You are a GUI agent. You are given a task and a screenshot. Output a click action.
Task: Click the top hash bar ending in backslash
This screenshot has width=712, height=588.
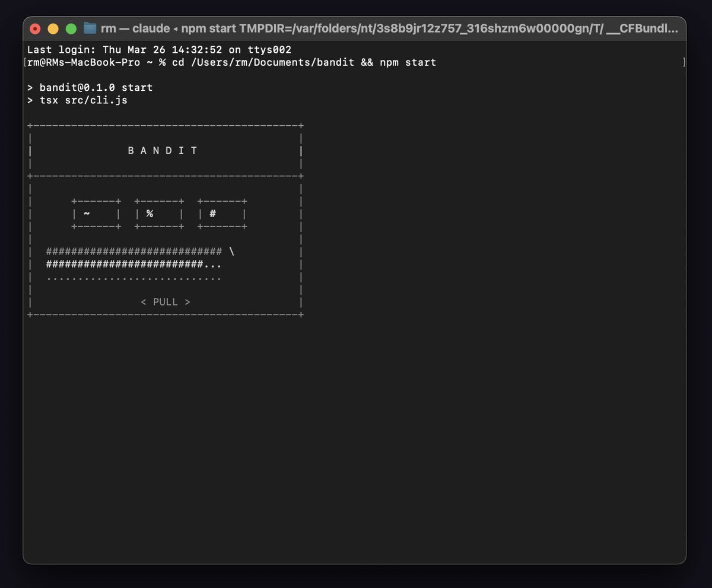[140, 252]
